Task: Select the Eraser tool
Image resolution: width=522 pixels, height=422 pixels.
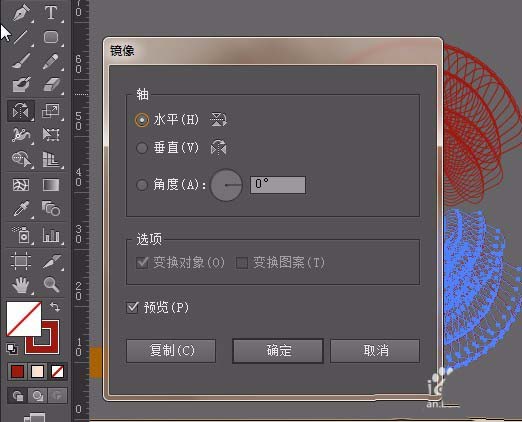Action: click(51, 85)
